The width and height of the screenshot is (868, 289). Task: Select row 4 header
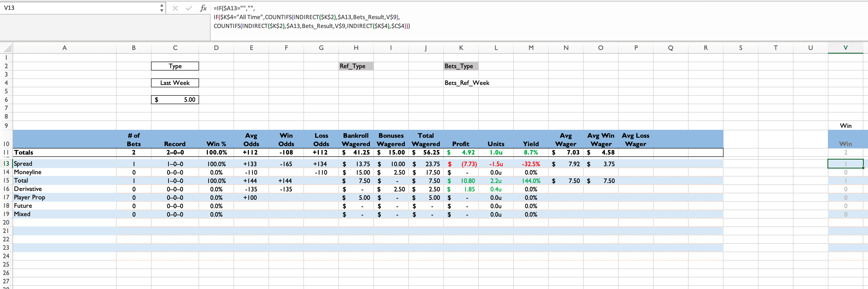pyautogui.click(x=6, y=83)
